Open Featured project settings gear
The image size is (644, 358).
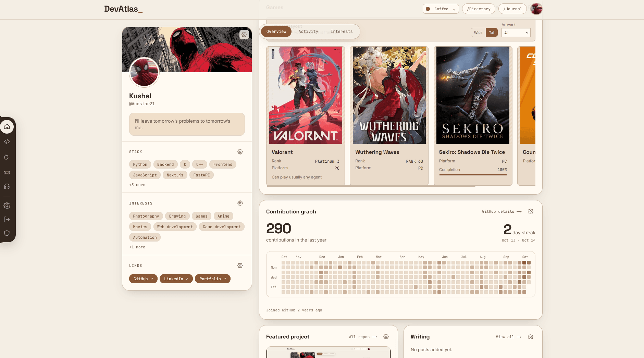coord(386,337)
